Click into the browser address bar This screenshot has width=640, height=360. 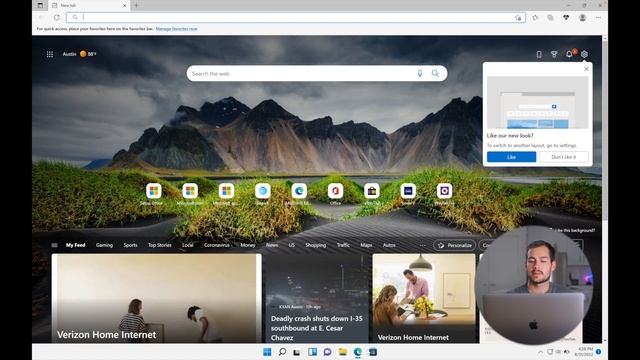(296, 18)
